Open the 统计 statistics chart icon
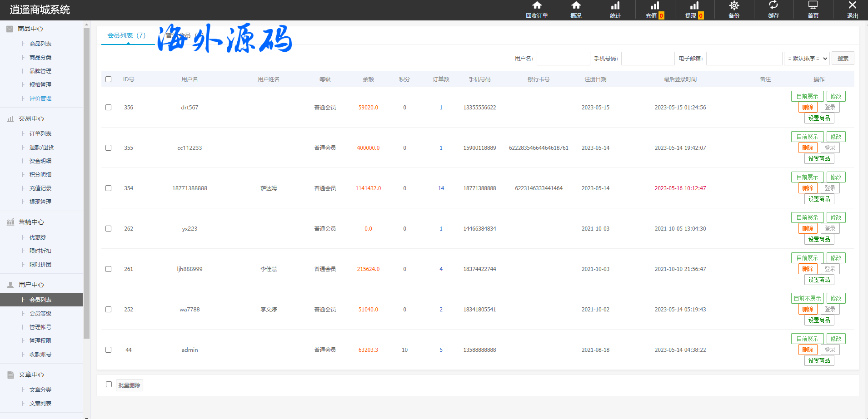The height and width of the screenshot is (419, 868). pos(615,6)
